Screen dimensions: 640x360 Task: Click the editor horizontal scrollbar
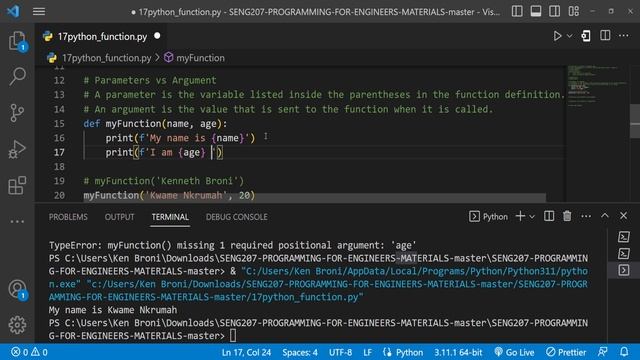(x=314, y=198)
